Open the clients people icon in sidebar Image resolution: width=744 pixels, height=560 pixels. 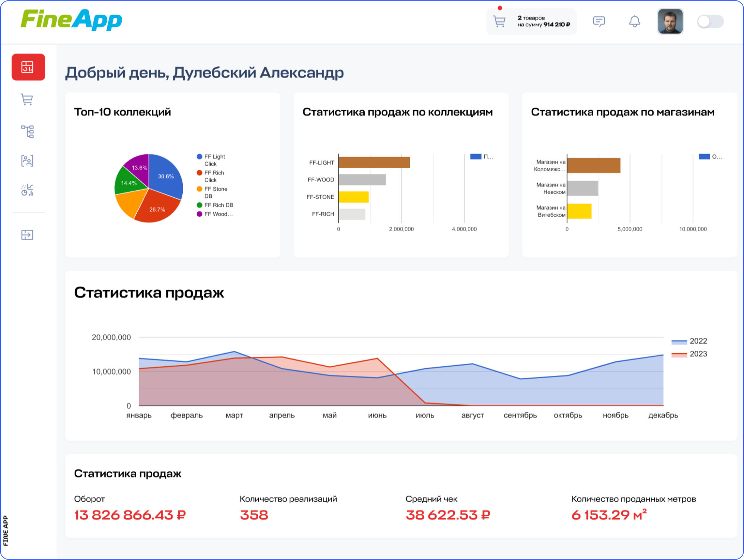coord(27,160)
